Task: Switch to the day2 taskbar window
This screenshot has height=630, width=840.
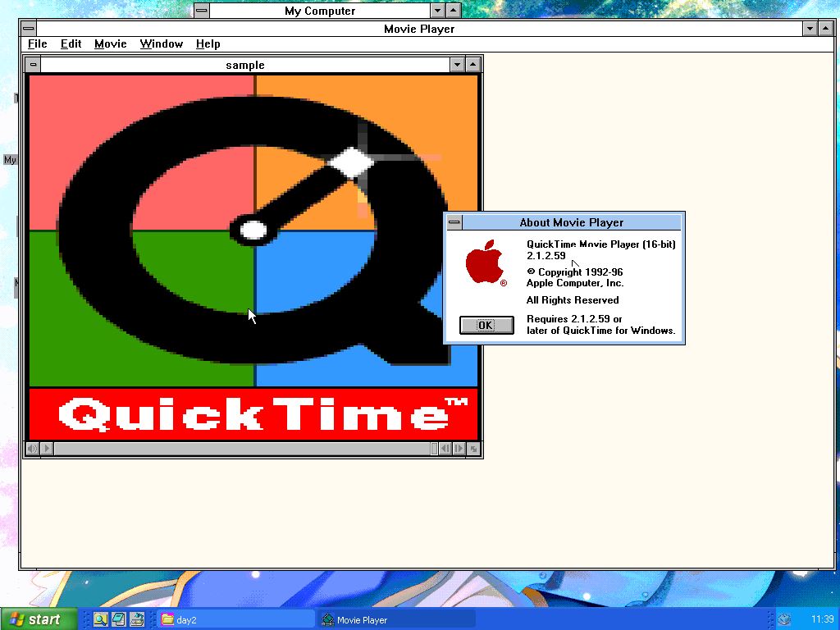Action: [236, 619]
